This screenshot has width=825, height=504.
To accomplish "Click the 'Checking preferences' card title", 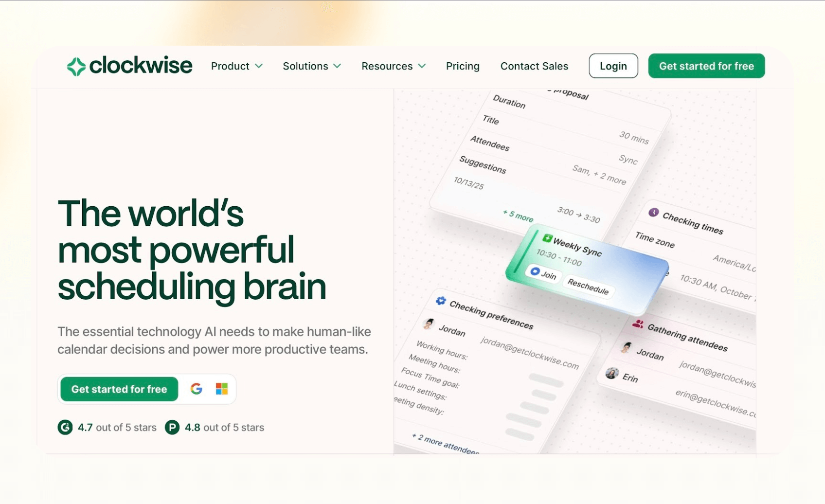I will click(x=491, y=315).
